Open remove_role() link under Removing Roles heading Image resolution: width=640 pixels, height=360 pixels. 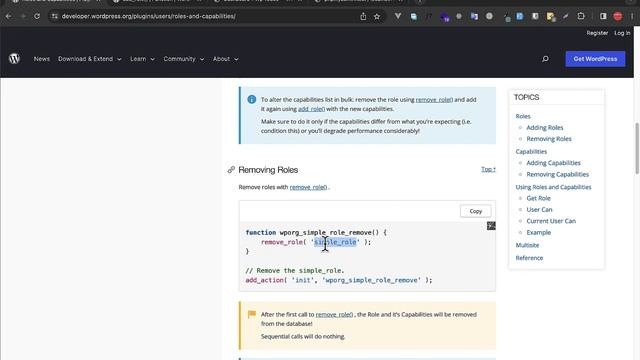308,187
